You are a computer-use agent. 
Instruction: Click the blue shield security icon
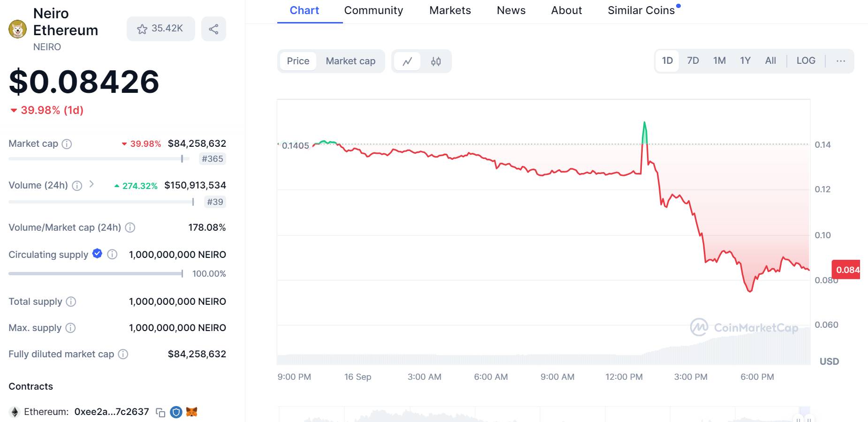point(176,412)
